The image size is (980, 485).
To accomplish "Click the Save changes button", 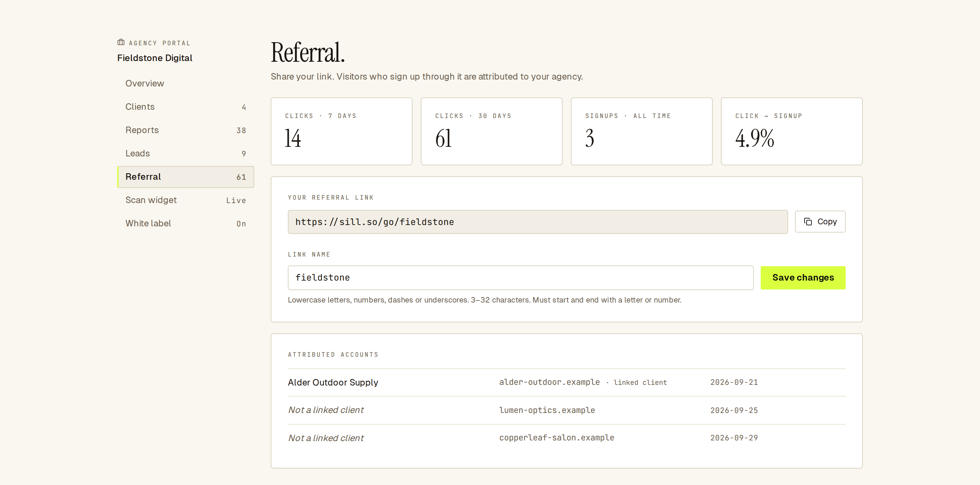I will (803, 277).
